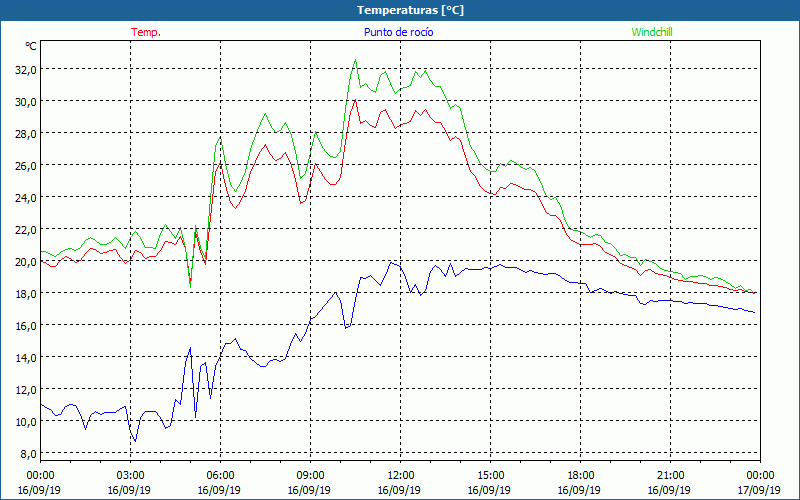Click the 26,0 y-axis value
Viewport: 800px width, 500px height.
tap(26, 166)
